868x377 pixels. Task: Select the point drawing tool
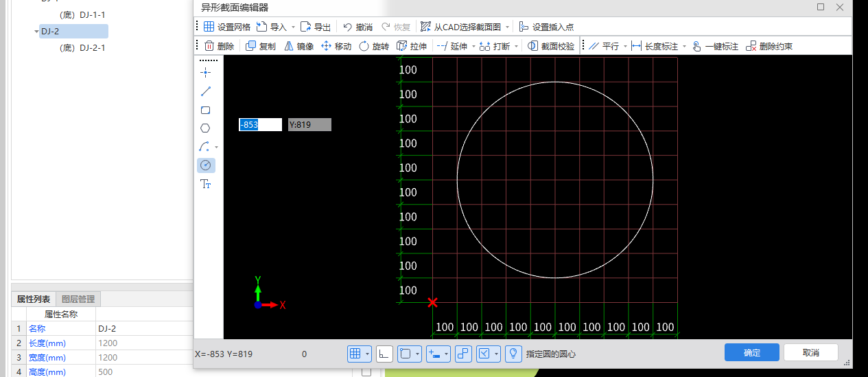coord(205,72)
